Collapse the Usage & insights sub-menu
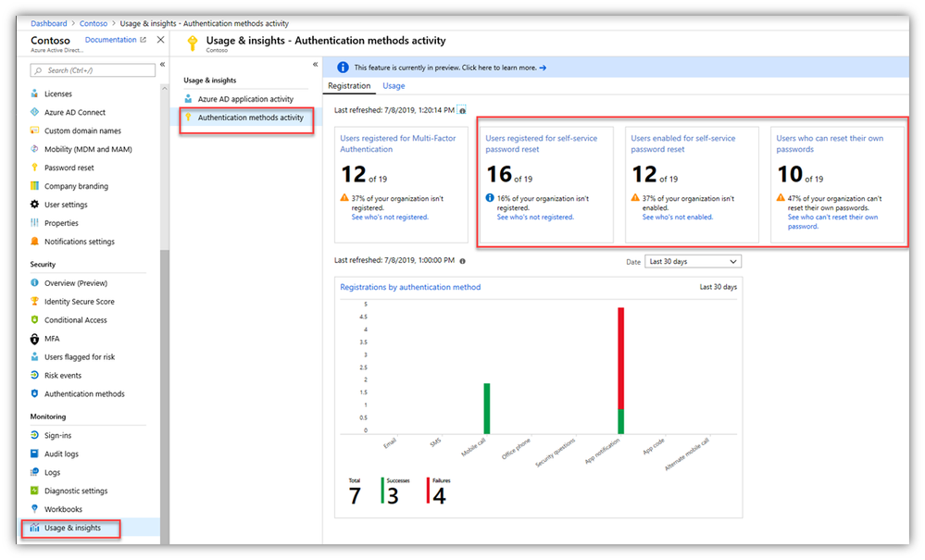The height and width of the screenshot is (560, 925). tap(315, 64)
